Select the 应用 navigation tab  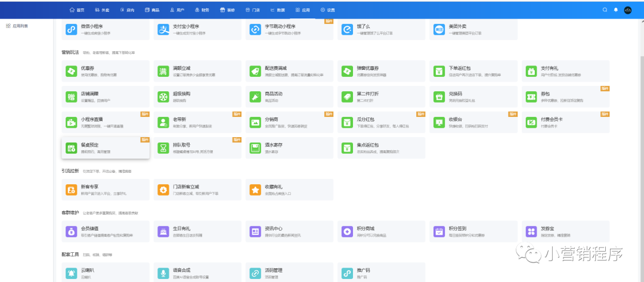[x=302, y=10]
